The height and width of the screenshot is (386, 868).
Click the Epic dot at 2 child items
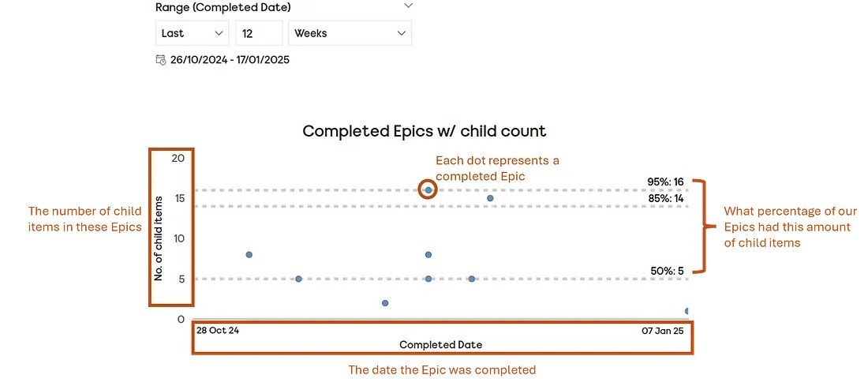[385, 303]
